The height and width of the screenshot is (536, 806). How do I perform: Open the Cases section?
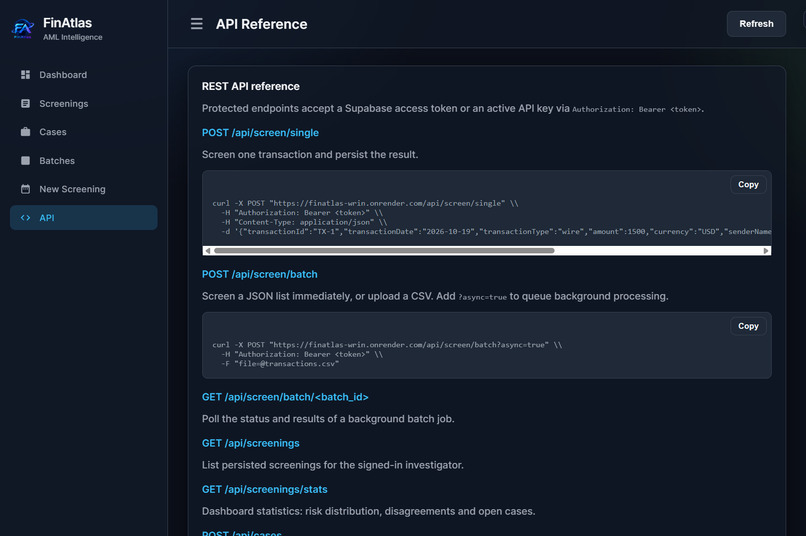pos(84,132)
